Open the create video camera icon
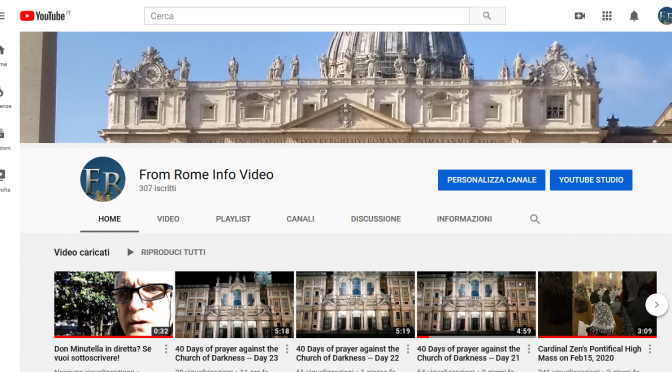 (x=579, y=16)
